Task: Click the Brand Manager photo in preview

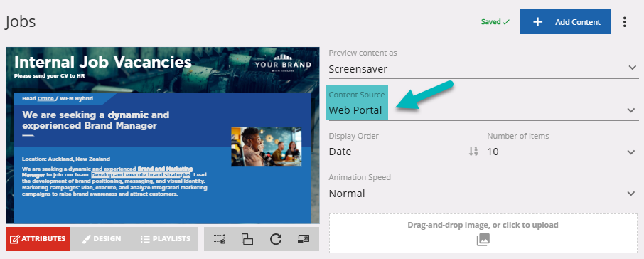Action: (266, 147)
